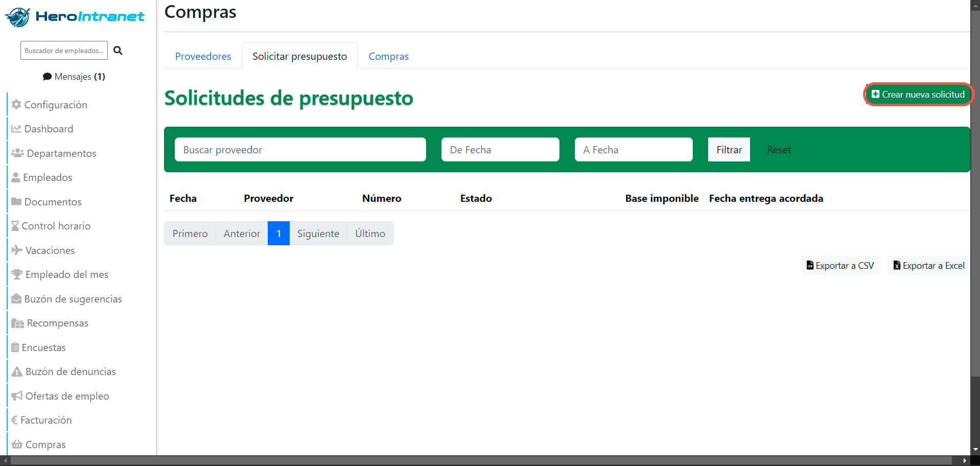
Task: Click the Filtrar button
Action: pyautogui.click(x=729, y=150)
